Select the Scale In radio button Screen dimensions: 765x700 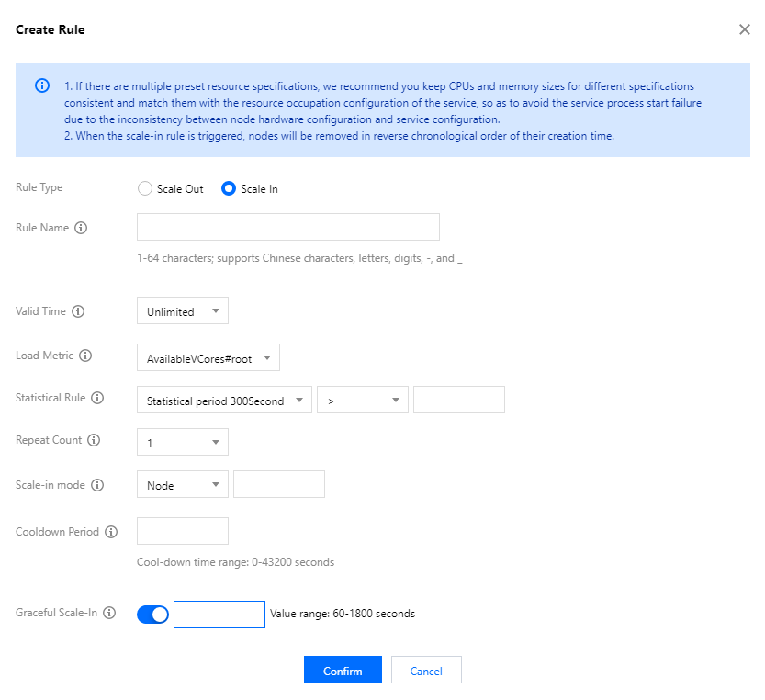tap(229, 188)
